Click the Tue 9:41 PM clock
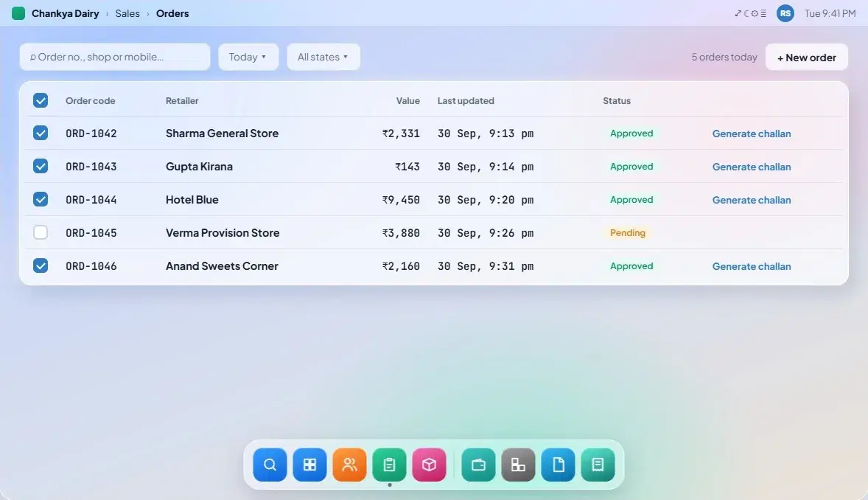 click(x=830, y=13)
